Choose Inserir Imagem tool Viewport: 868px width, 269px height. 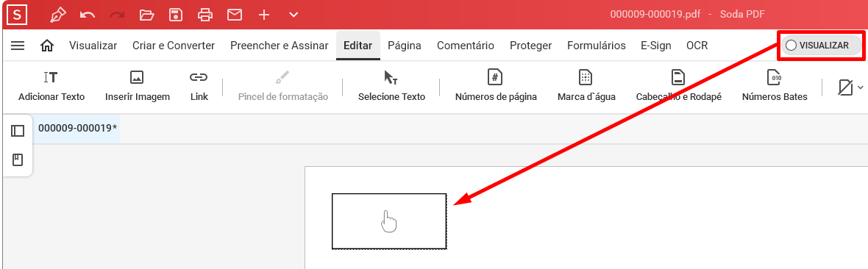point(138,86)
